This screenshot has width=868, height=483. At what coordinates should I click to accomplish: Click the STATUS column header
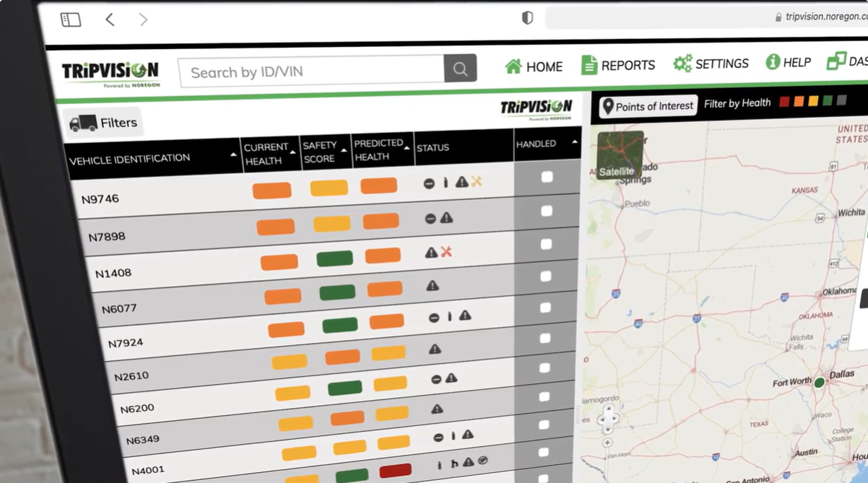[433, 148]
